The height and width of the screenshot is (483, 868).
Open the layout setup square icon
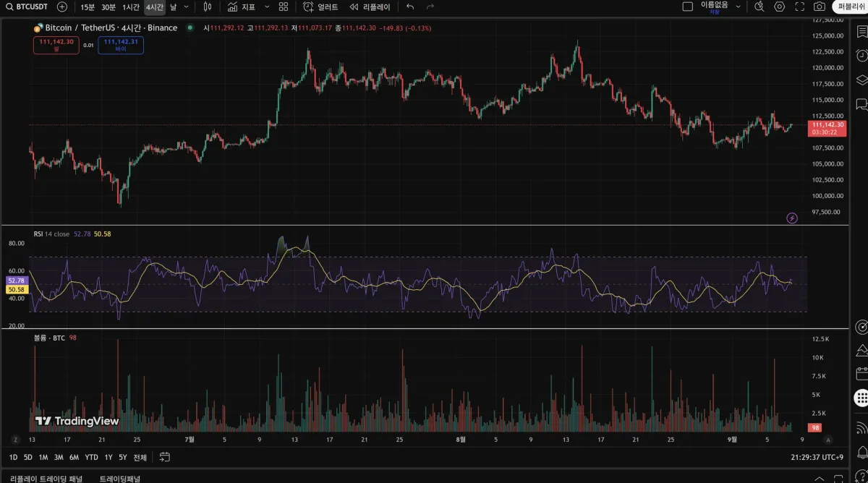pos(688,7)
